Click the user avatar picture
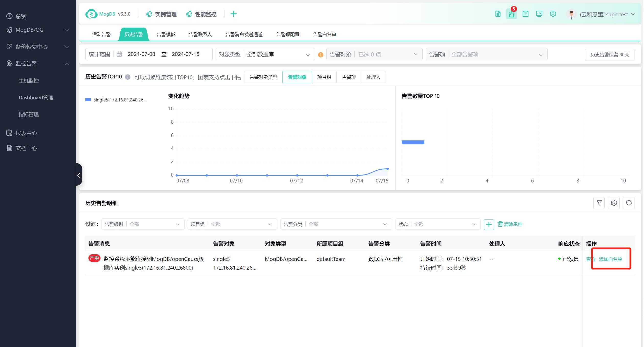This screenshot has width=644, height=347. 571,14
